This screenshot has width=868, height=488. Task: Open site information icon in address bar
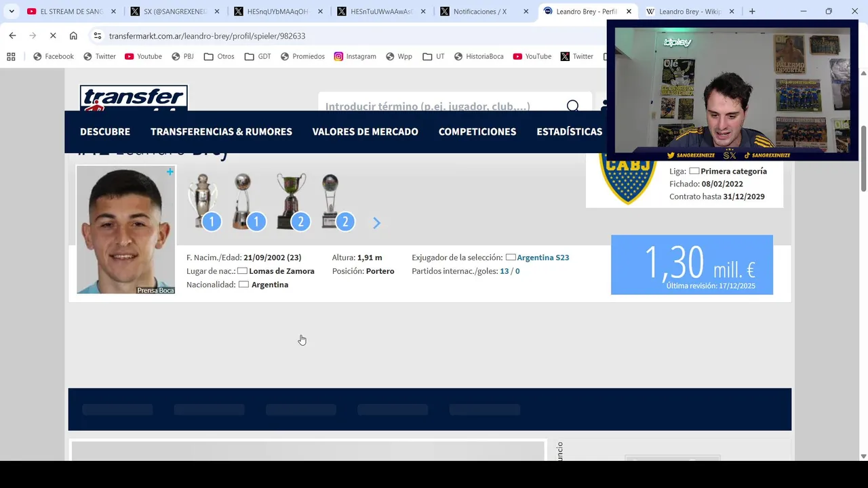tap(98, 36)
